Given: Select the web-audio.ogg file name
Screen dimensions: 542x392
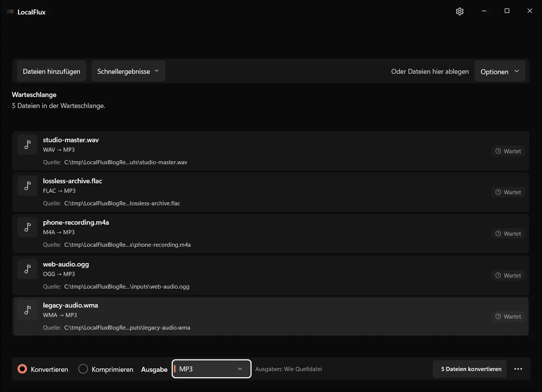Looking at the screenshot, I should click(x=66, y=264).
